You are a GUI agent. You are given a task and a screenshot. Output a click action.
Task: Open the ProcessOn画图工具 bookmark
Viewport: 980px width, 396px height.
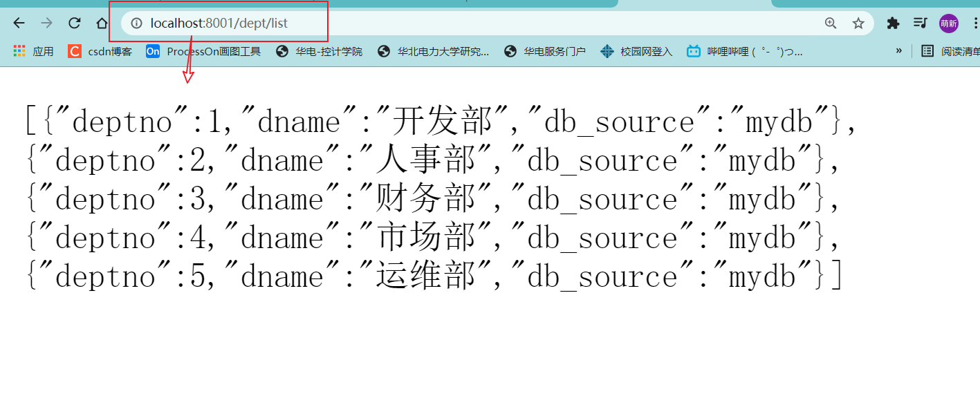point(203,51)
